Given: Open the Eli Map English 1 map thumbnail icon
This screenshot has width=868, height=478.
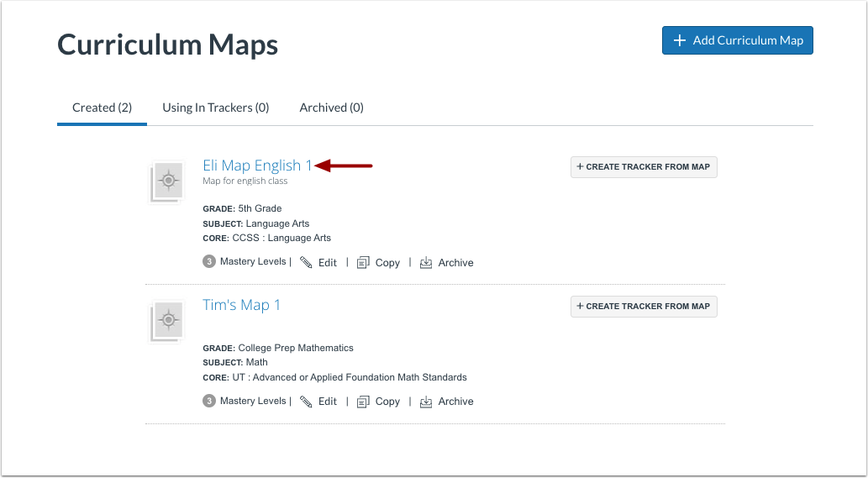Looking at the screenshot, I should (166, 182).
